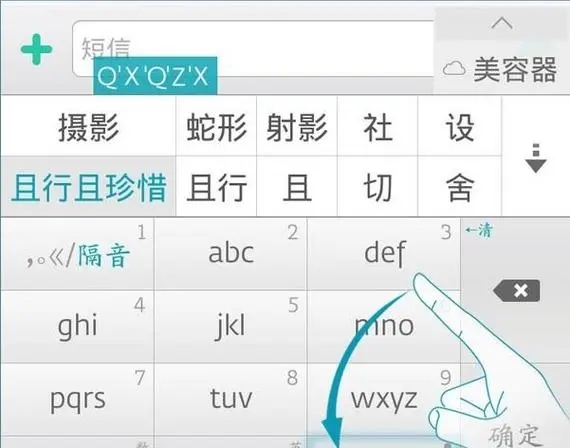
Task: Select the candidate 射影
Action: pyautogui.click(x=297, y=127)
